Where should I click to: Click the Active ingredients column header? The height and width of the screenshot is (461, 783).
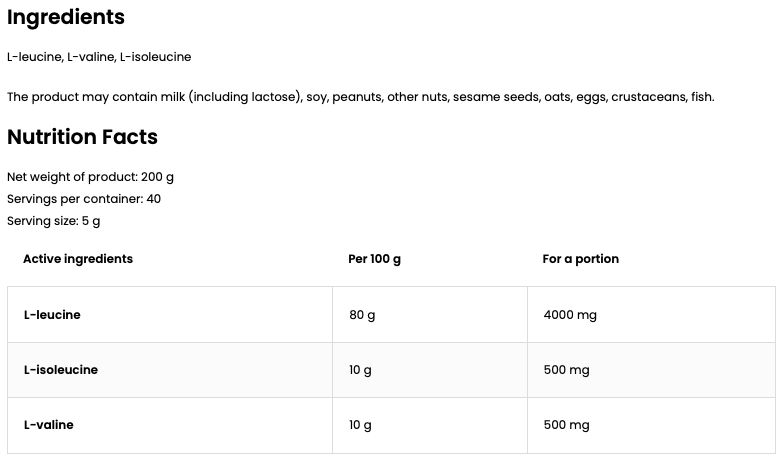pyautogui.click(x=78, y=259)
